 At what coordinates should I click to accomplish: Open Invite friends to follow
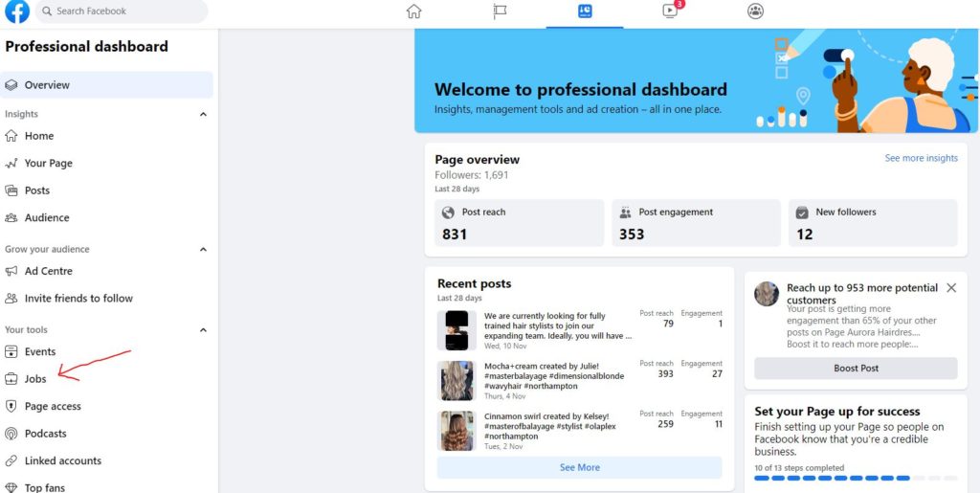[x=107, y=298]
